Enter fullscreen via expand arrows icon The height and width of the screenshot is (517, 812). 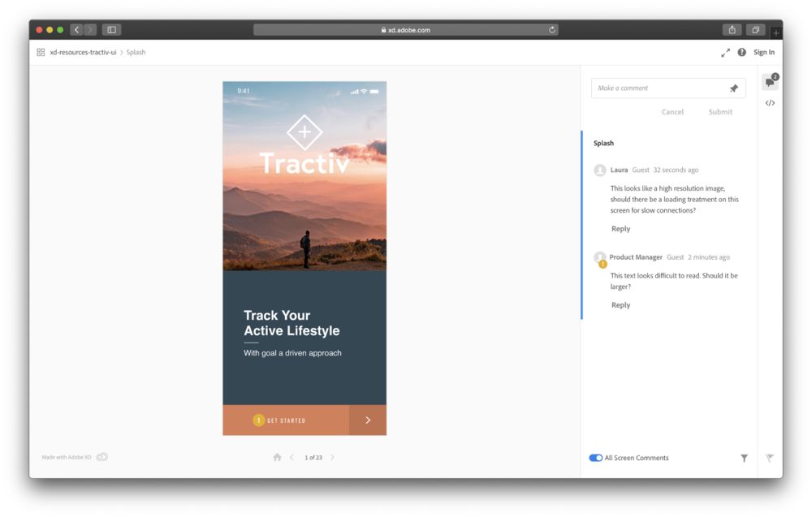725,52
